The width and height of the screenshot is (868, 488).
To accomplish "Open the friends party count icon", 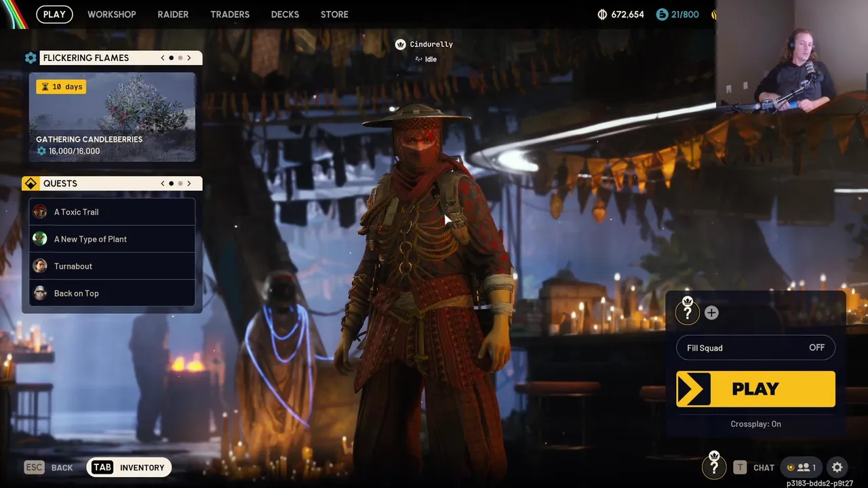I will [x=802, y=467].
